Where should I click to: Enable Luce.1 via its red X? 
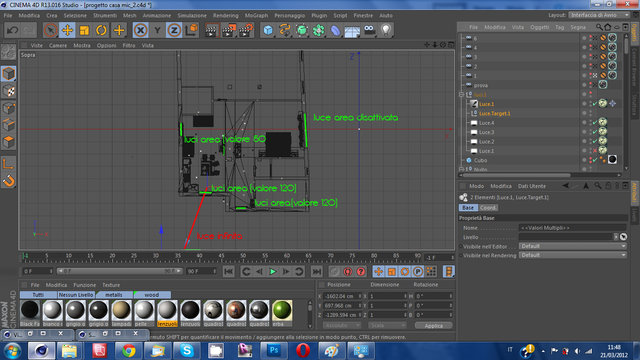click(595, 151)
